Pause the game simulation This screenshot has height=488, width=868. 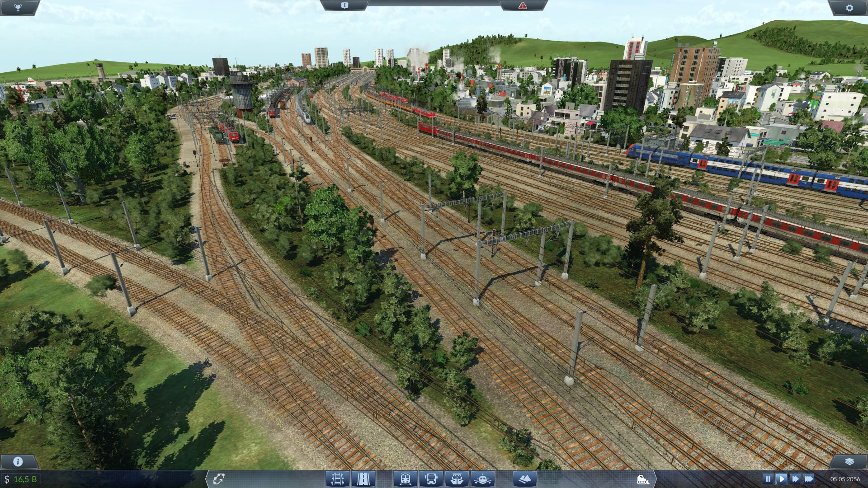click(768, 479)
